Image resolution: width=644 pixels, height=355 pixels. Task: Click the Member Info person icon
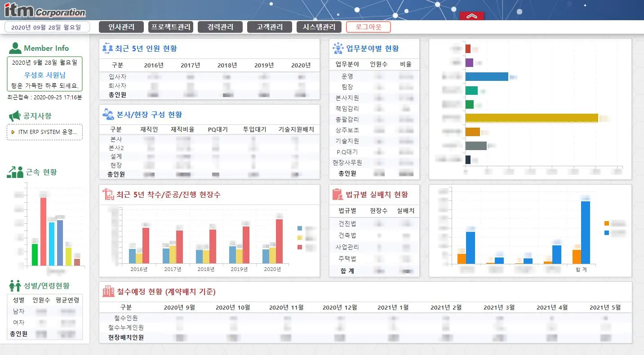15,48
